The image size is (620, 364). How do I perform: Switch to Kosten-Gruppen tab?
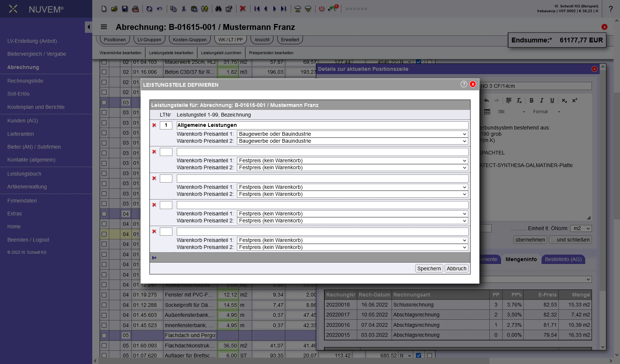pos(190,40)
